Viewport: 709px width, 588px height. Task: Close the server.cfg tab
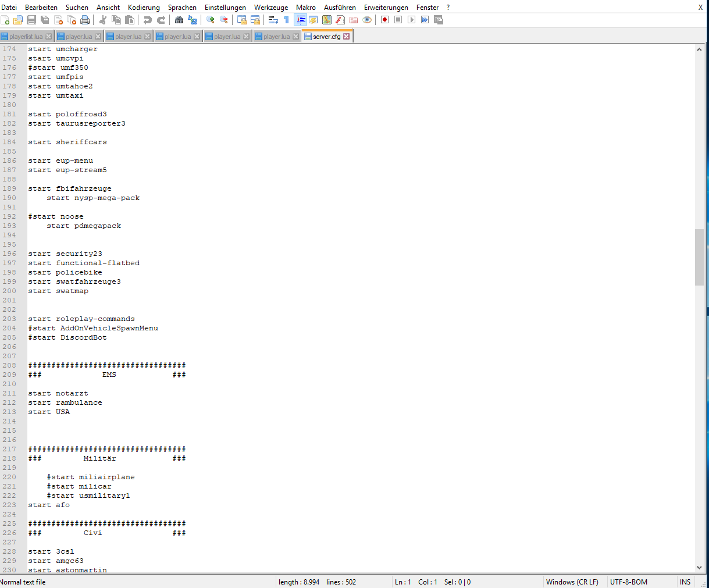347,37
